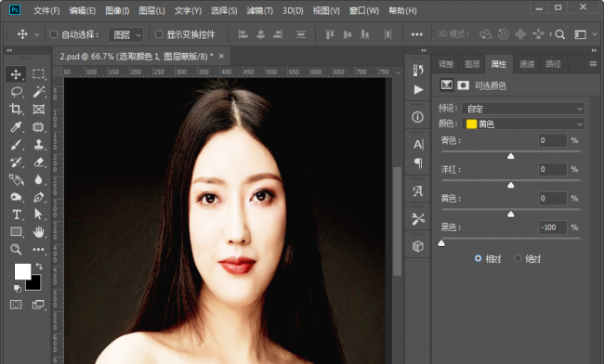
Task: Select the Lasso tool
Action: click(16, 92)
